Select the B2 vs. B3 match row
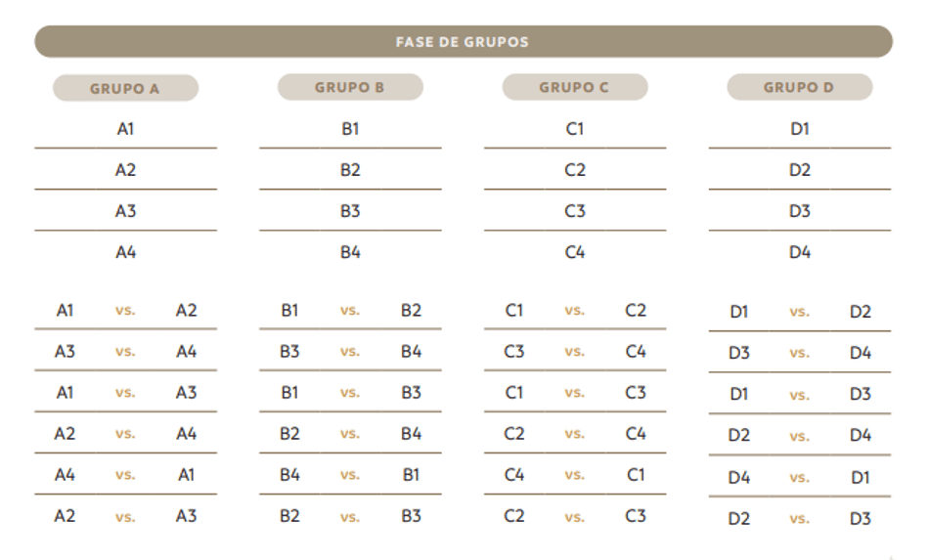The image size is (929, 560). (350, 516)
